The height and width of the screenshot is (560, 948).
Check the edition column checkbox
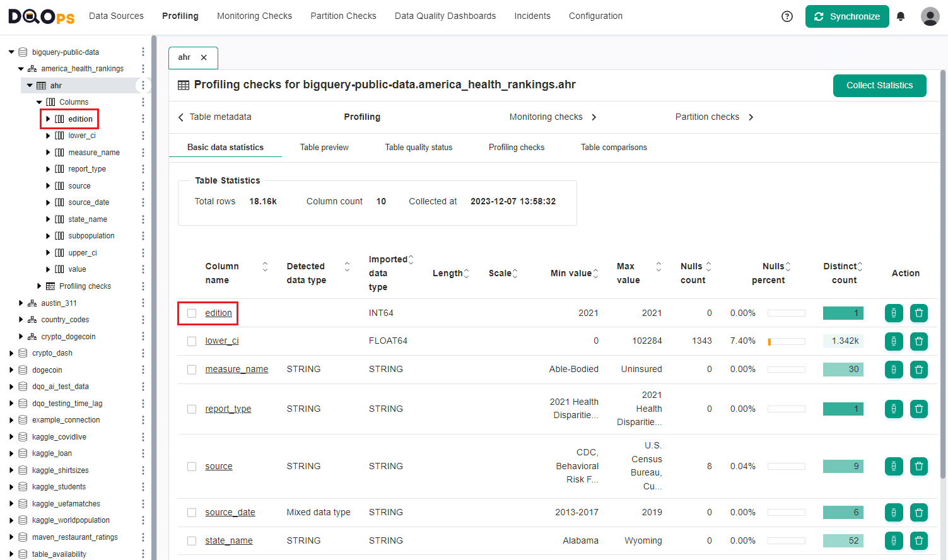pos(192,313)
